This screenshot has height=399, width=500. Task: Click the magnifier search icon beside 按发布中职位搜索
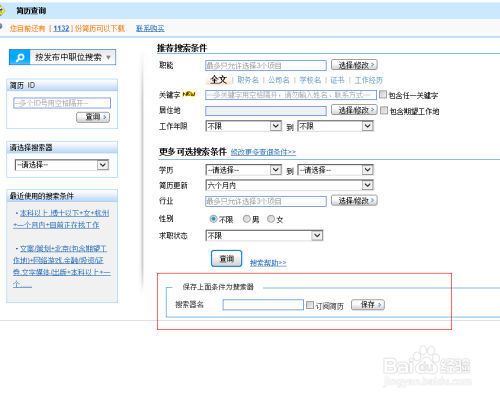click(x=20, y=57)
